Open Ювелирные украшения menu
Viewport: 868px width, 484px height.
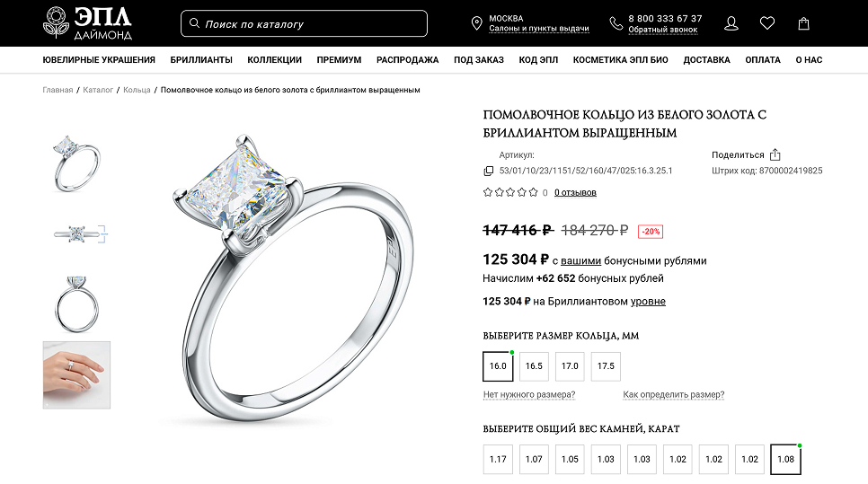(x=99, y=60)
